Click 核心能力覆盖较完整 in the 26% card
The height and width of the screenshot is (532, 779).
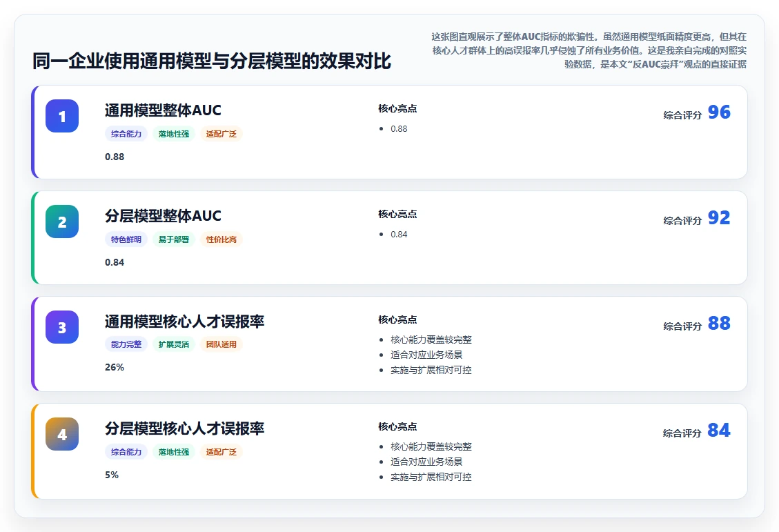(x=431, y=339)
